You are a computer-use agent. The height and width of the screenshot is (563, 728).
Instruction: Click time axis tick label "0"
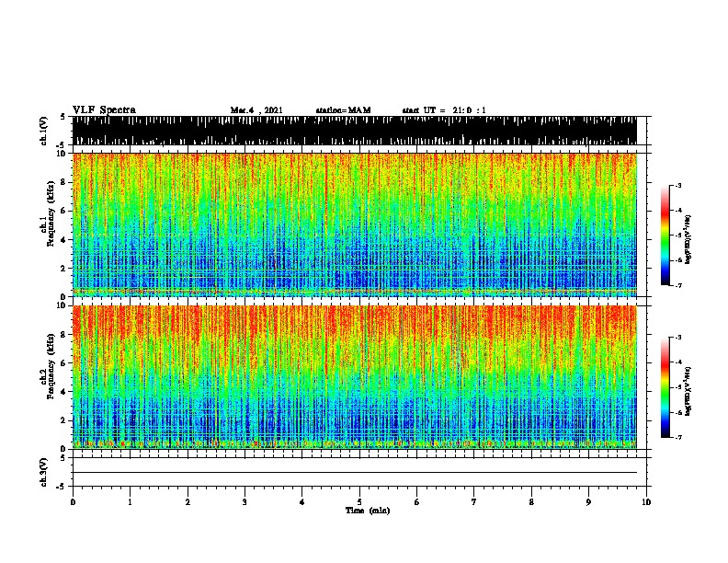(x=73, y=502)
